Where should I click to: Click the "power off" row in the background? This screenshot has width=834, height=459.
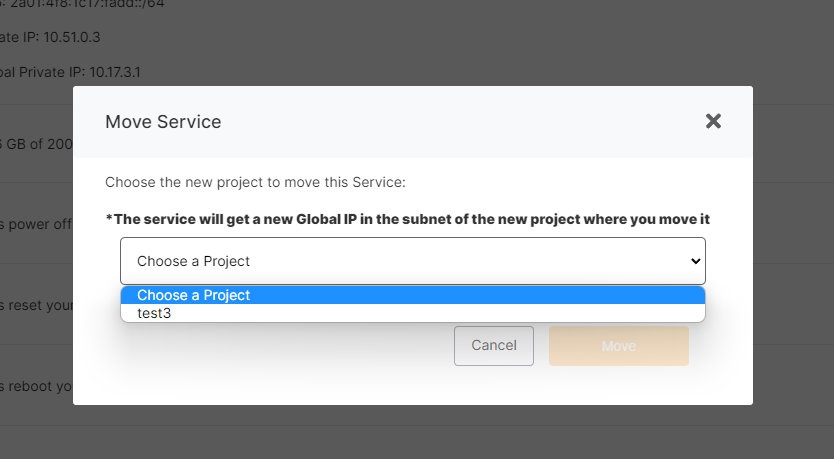point(36,224)
